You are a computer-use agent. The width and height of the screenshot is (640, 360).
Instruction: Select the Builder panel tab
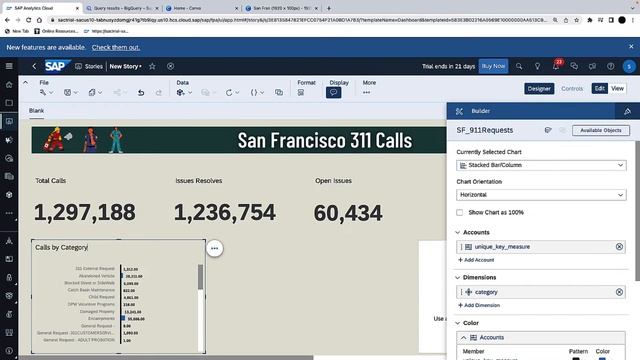pyautogui.click(x=480, y=111)
